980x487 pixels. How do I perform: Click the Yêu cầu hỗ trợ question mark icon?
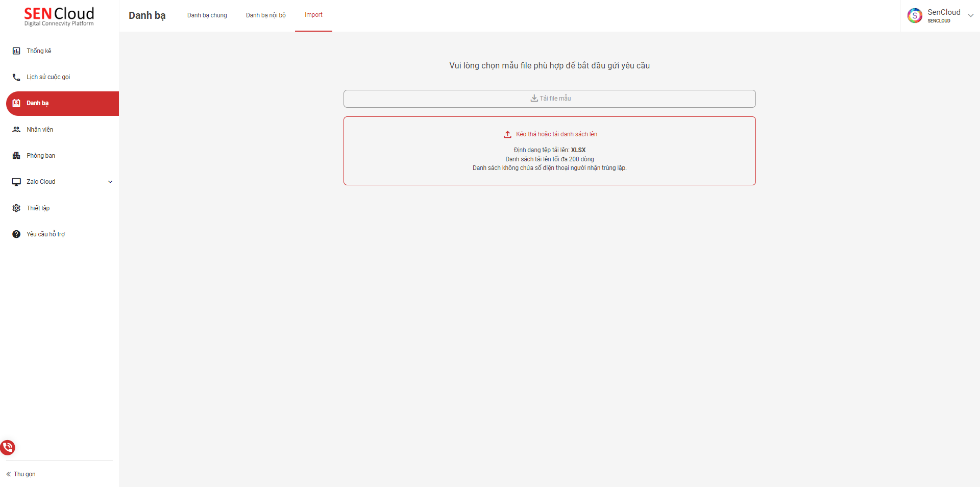point(16,234)
